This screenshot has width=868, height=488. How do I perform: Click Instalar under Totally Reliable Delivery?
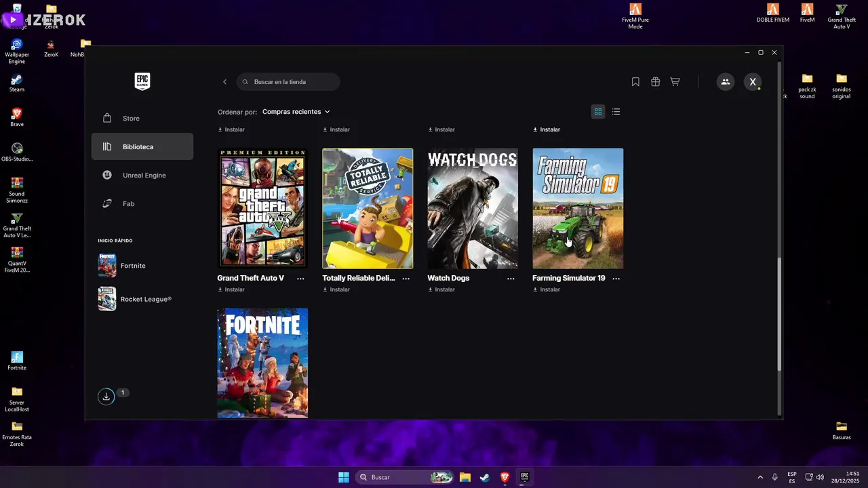tap(336, 289)
